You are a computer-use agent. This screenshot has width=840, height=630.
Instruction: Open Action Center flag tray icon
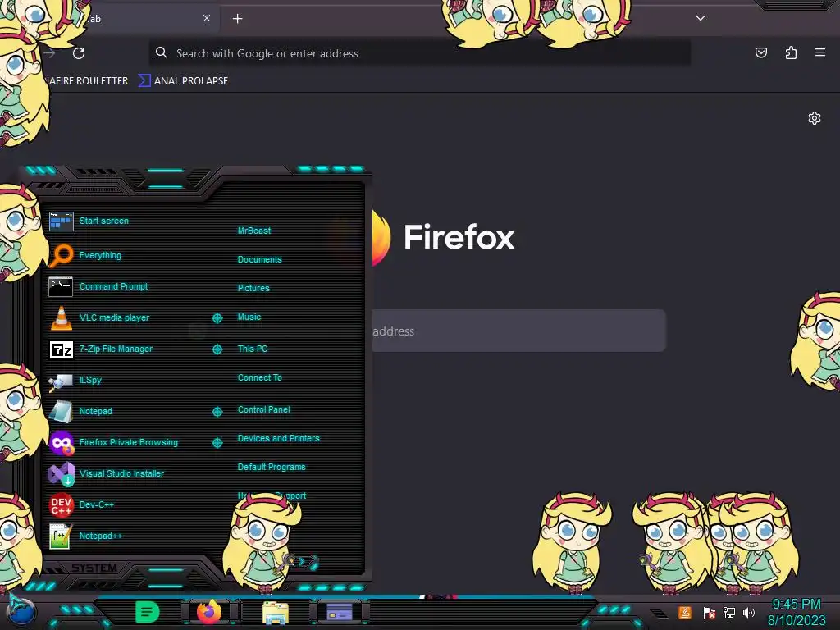(710, 612)
